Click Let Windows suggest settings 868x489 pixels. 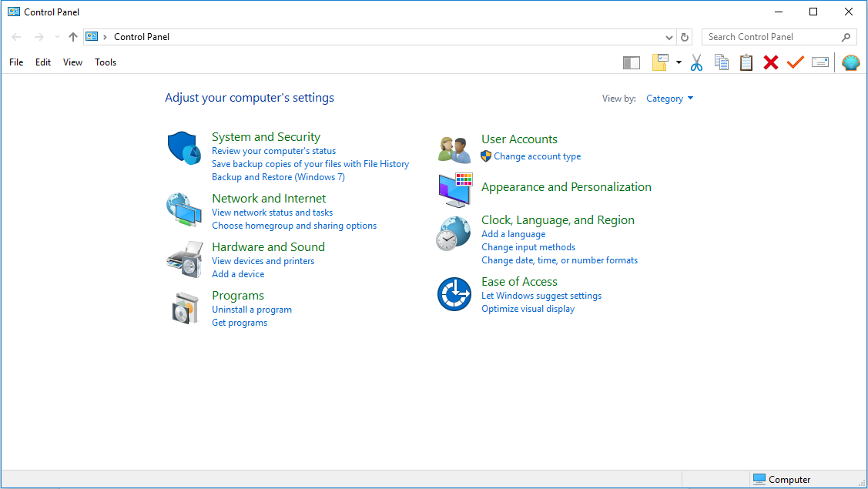[541, 296]
